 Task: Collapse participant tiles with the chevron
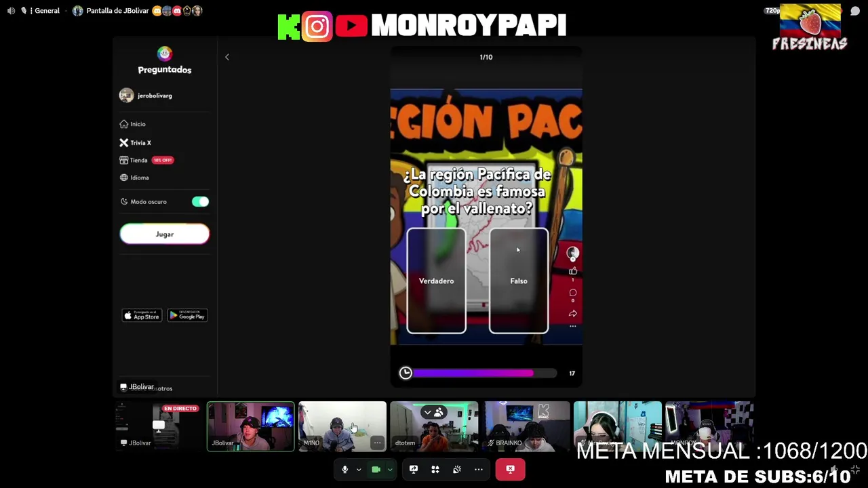(x=427, y=412)
